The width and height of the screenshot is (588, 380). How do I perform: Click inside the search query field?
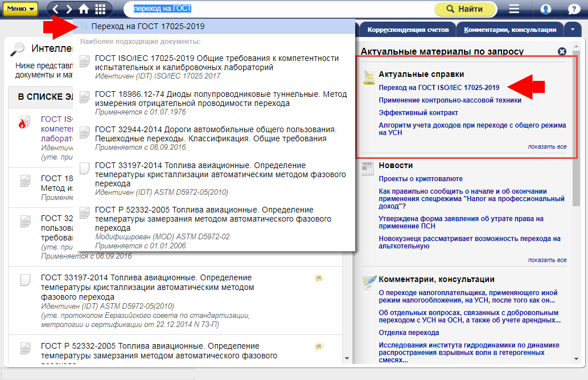click(x=313, y=9)
